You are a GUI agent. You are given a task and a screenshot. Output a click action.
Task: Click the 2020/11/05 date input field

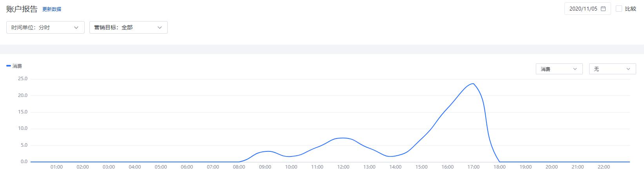point(583,9)
